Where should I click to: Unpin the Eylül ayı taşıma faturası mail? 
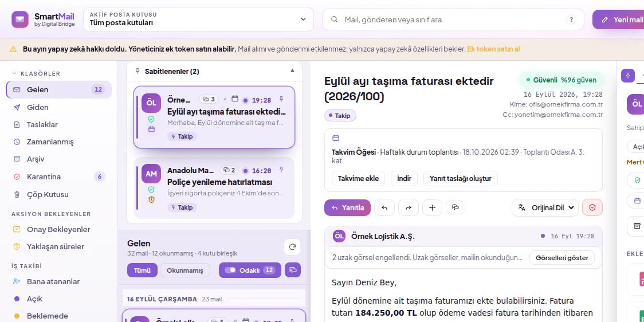point(281,99)
